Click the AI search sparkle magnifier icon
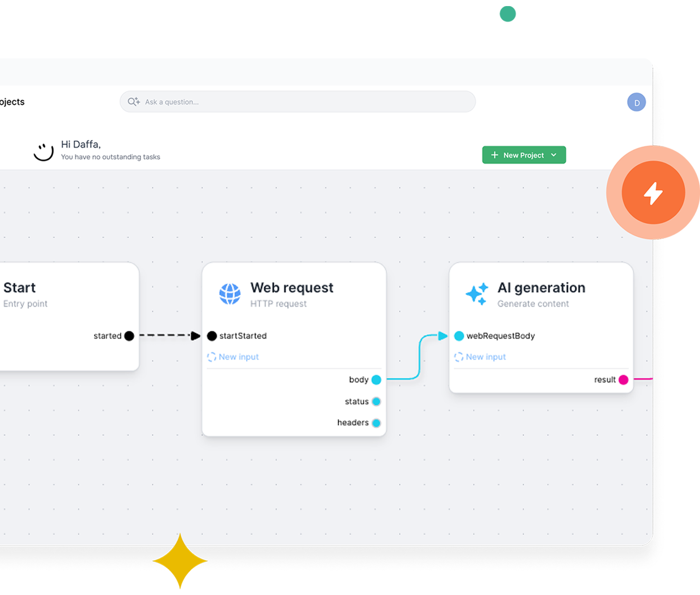 tap(134, 101)
